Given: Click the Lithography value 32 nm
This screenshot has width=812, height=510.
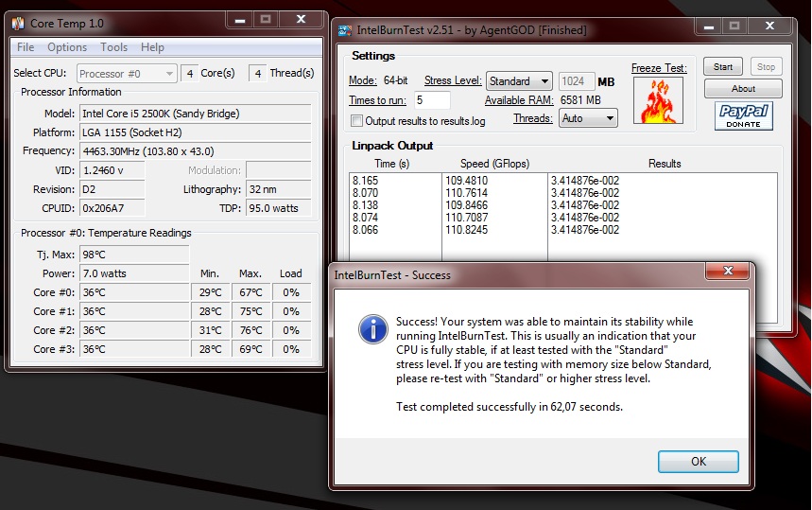Looking at the screenshot, I should [279, 189].
